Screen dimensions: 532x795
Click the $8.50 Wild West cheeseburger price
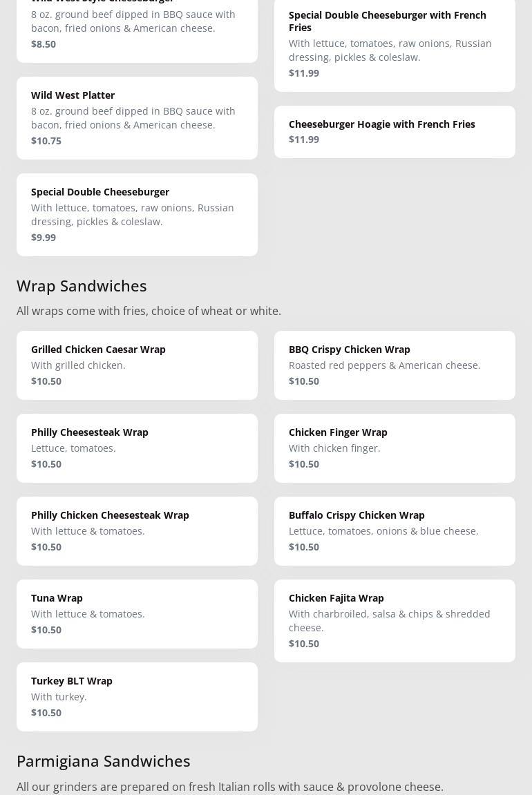44,44
